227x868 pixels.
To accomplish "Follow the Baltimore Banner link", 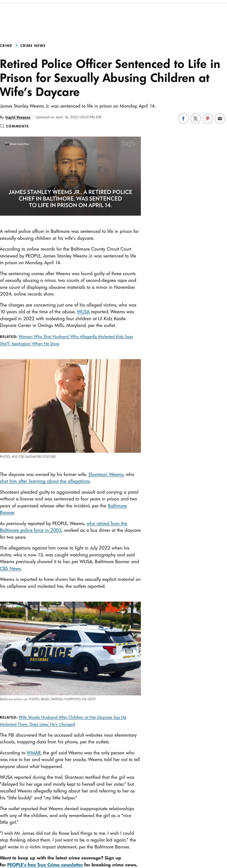I will 63,509.
